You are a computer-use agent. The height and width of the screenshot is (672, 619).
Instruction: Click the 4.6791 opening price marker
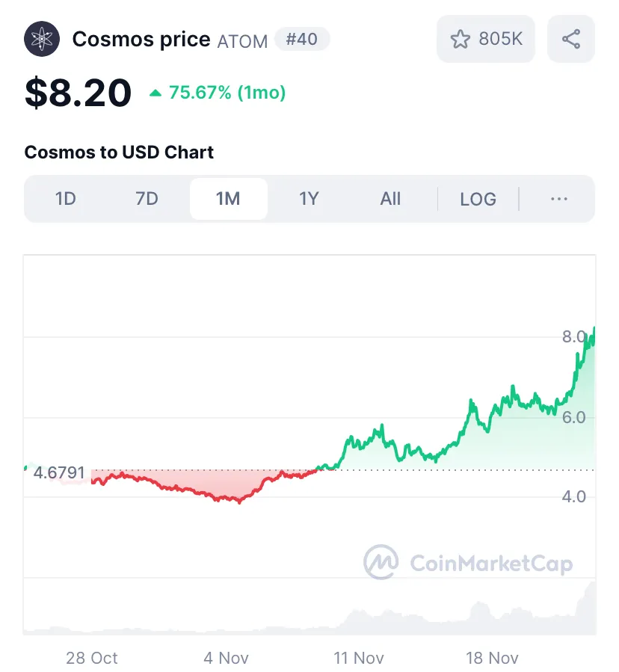[x=59, y=472]
